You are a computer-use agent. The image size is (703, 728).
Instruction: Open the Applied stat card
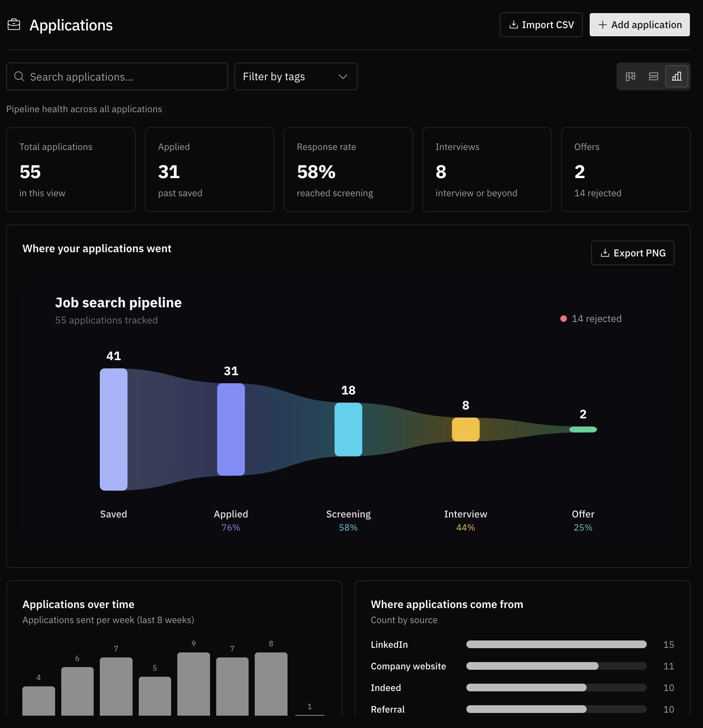pos(210,170)
